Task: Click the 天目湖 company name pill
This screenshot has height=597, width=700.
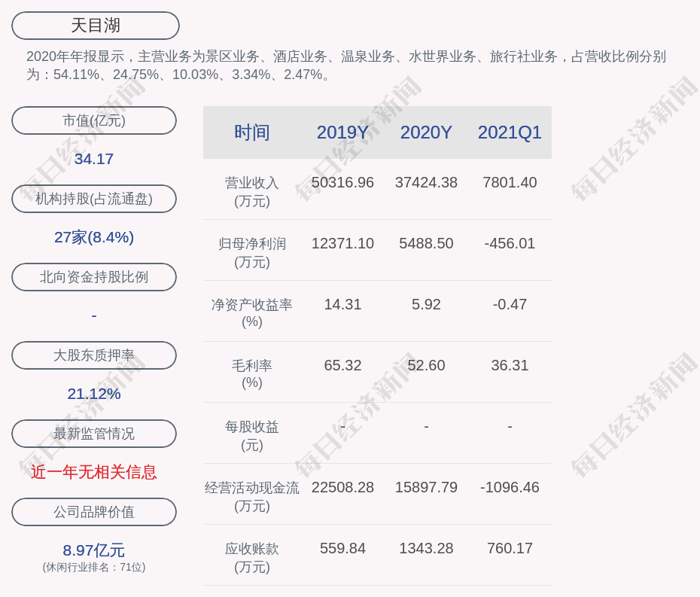Action: tap(96, 26)
